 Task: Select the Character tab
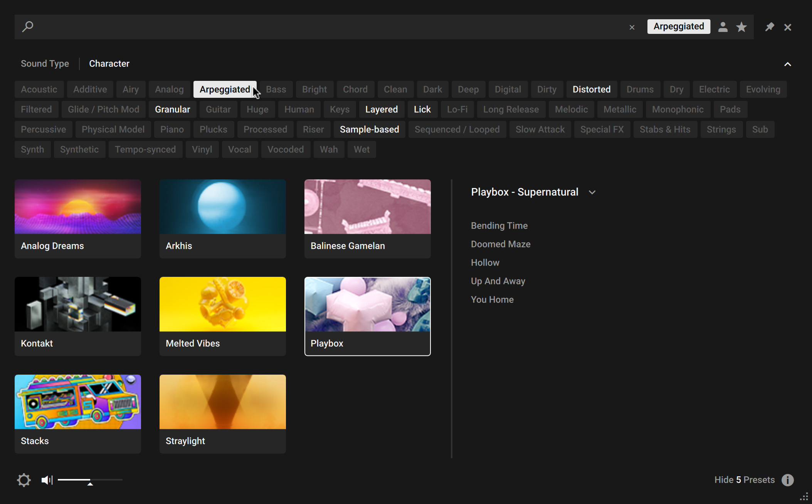click(x=109, y=64)
